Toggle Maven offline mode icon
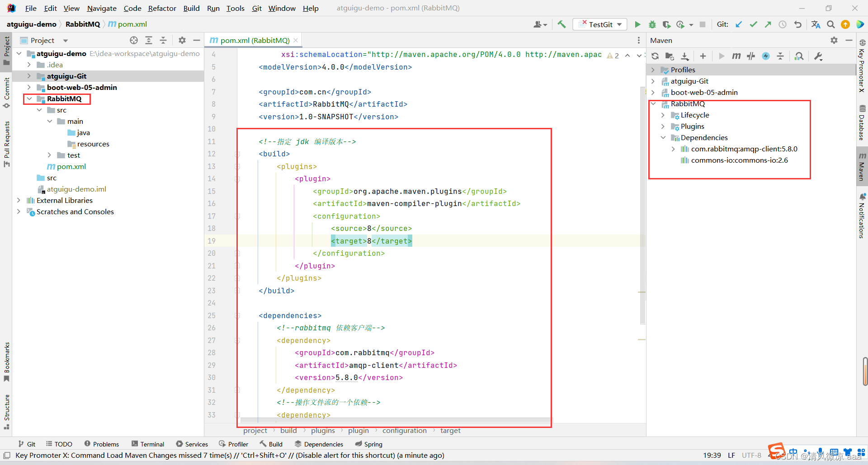The width and height of the screenshot is (868, 465). [x=751, y=56]
